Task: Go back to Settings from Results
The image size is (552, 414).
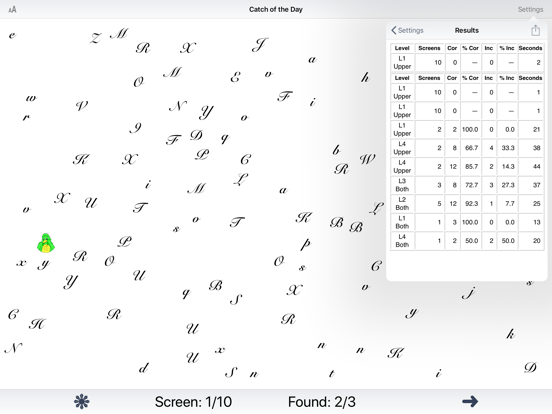Action: pyautogui.click(x=407, y=30)
